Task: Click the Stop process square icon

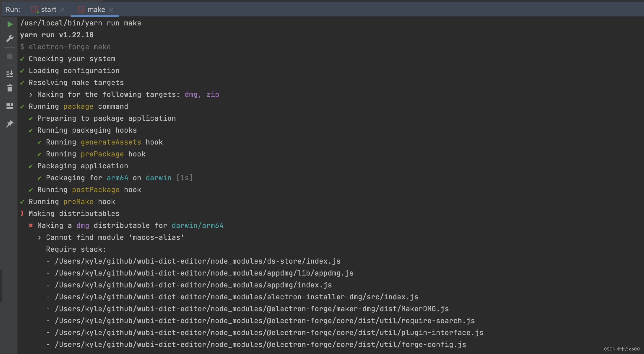Action: click(10, 56)
